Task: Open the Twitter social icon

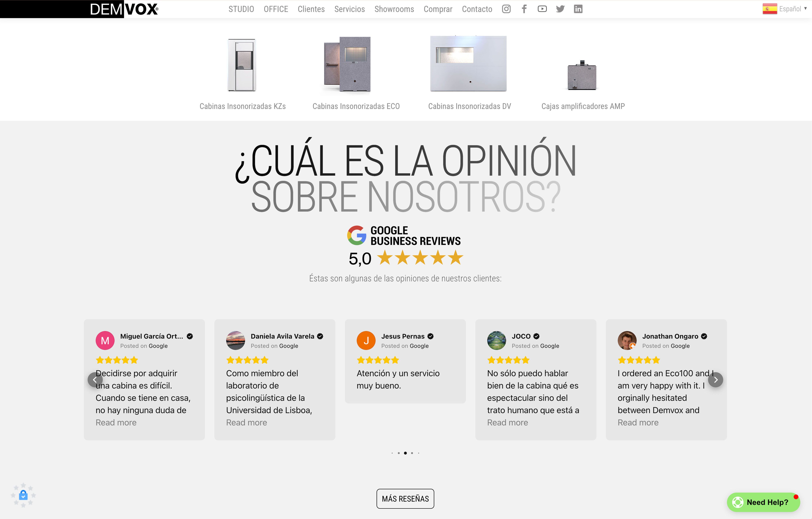Action: tap(560, 9)
